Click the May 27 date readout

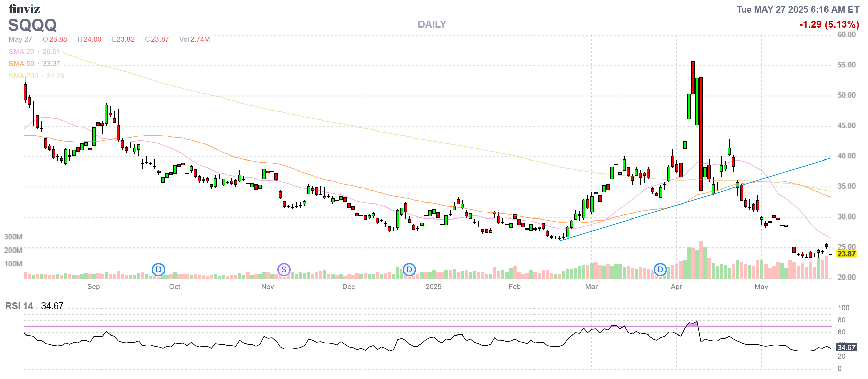click(x=20, y=39)
